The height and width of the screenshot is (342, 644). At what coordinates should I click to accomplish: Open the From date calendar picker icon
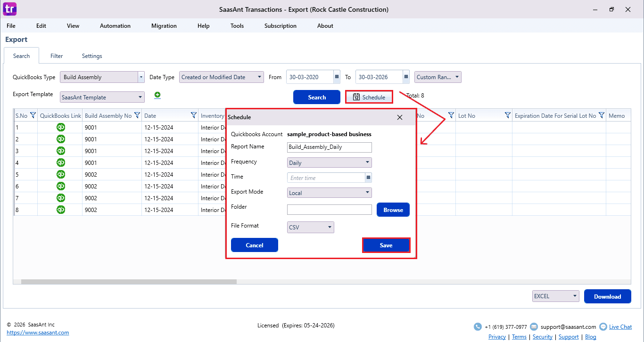(337, 77)
